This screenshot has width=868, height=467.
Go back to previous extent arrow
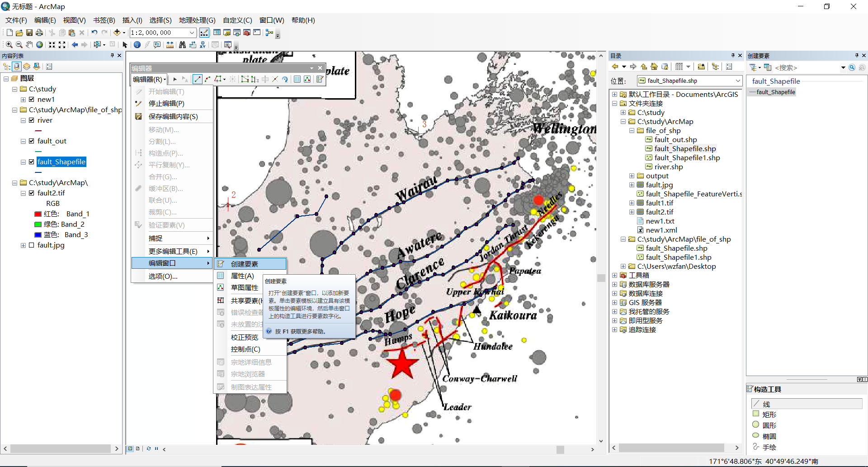point(75,45)
